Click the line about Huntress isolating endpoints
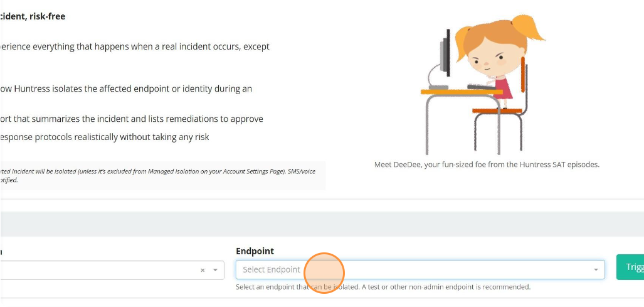Viewport: 644px width, 307px height. point(125,89)
